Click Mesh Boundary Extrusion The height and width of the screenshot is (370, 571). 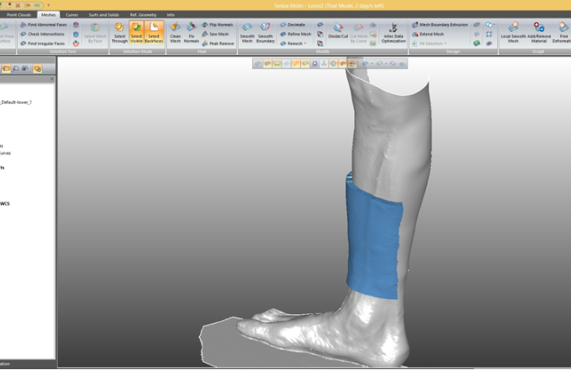[x=440, y=25]
